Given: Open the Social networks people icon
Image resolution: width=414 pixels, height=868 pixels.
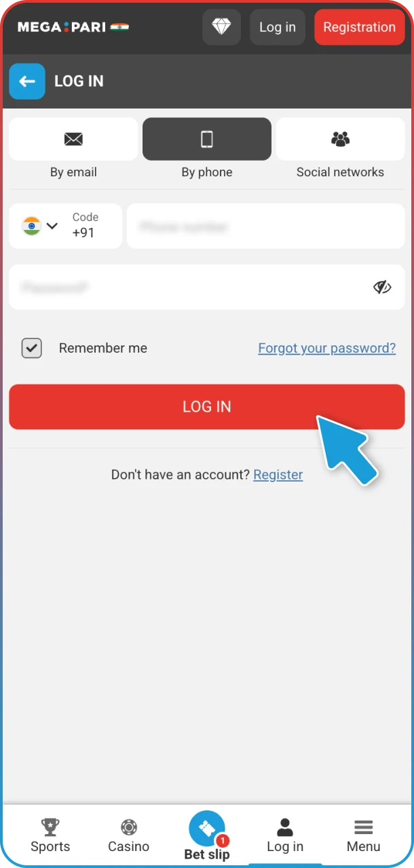Looking at the screenshot, I should [340, 139].
